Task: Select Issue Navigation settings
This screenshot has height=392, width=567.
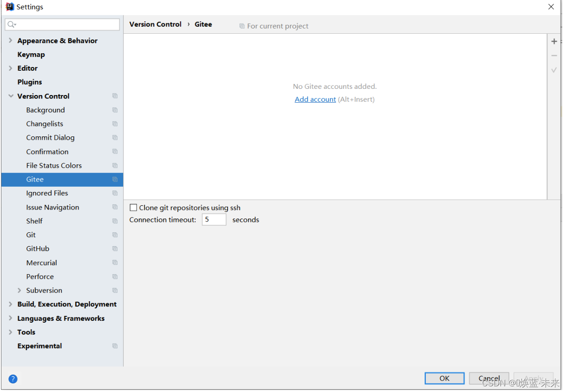Action: click(52, 207)
